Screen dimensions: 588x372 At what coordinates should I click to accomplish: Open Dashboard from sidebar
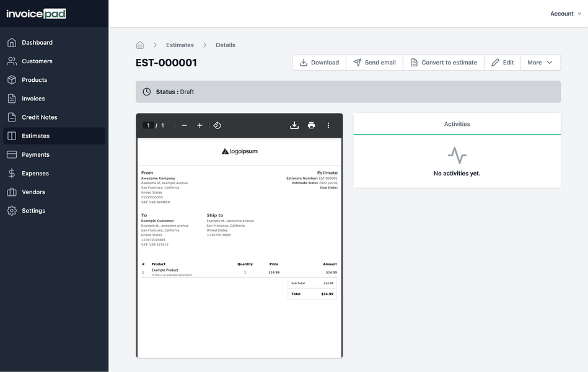coord(55,42)
